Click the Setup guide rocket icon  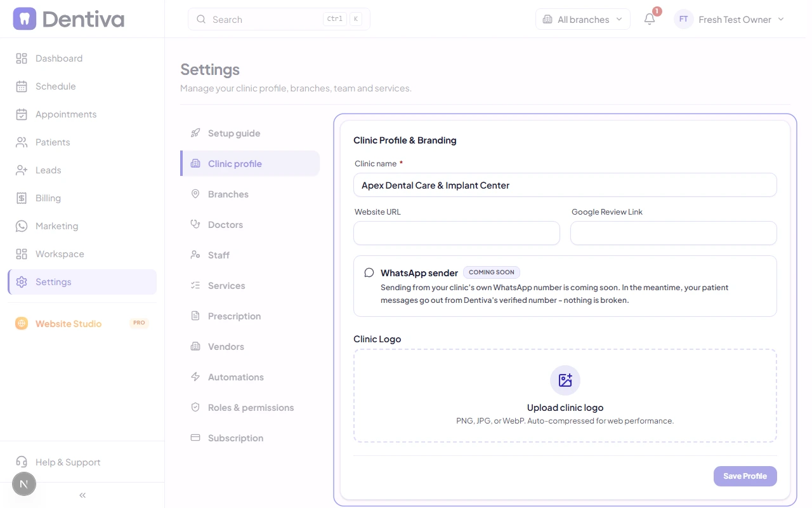(195, 133)
